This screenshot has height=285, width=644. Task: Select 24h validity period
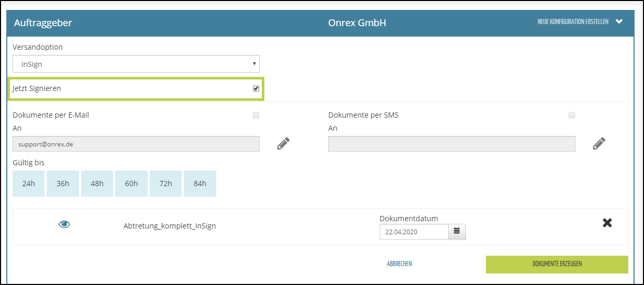pyautogui.click(x=28, y=184)
